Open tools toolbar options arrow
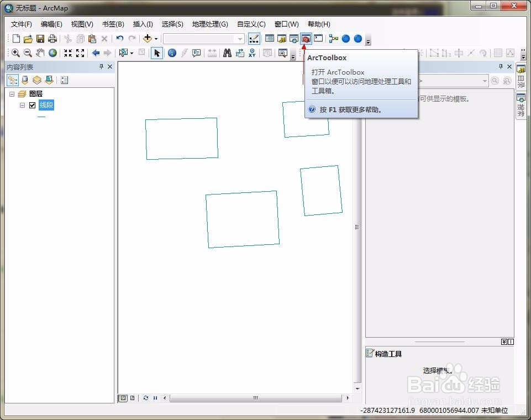 click(x=293, y=56)
